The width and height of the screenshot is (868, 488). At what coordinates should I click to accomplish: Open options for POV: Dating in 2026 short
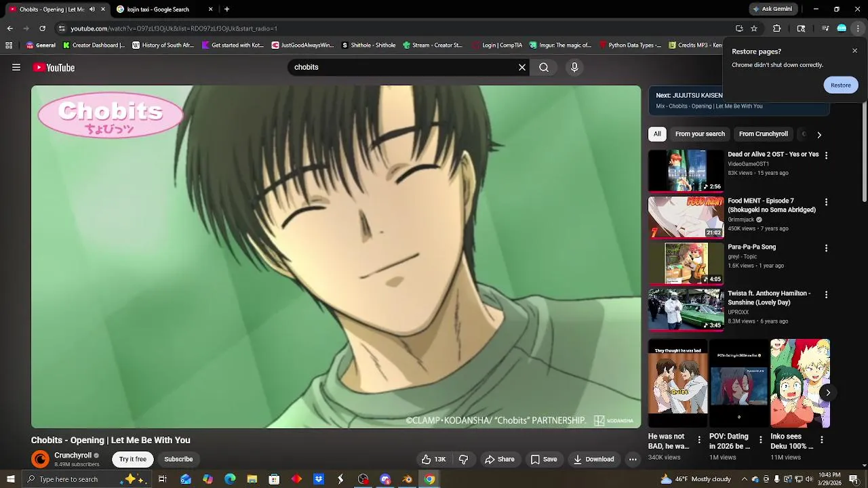pos(760,440)
